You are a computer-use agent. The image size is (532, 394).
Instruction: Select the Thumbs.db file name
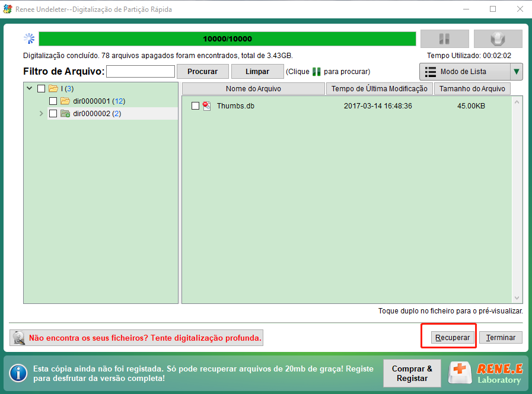[x=236, y=106]
